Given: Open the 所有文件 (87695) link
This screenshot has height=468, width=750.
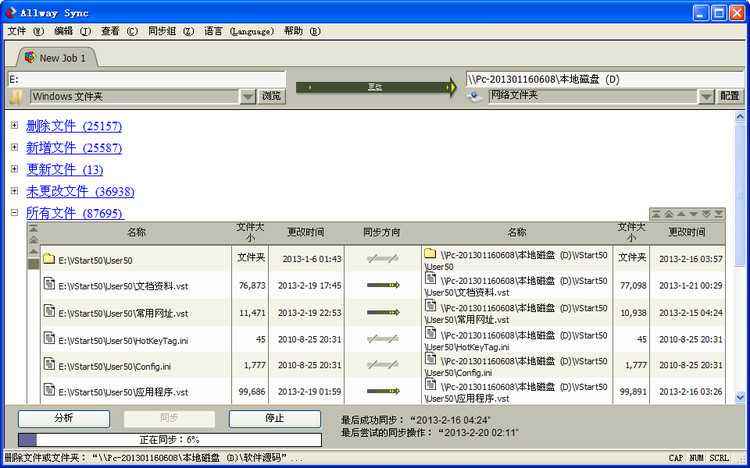Looking at the screenshot, I should (x=75, y=213).
